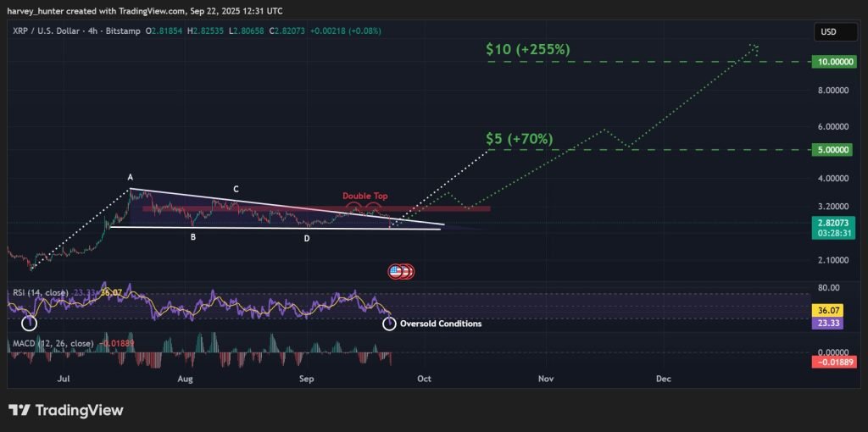Screen dimensions: 868x432
Task: Click the US flag economic event icon
Action: coord(396,271)
